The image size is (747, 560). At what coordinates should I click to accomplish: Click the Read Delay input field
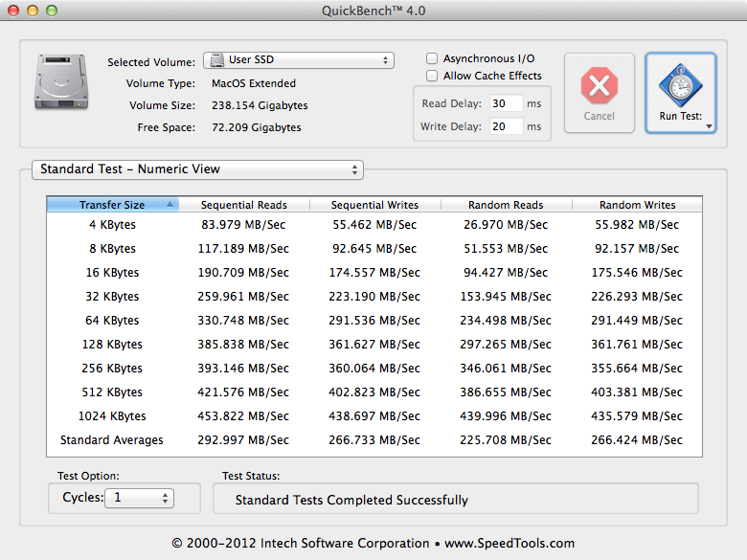(x=507, y=103)
